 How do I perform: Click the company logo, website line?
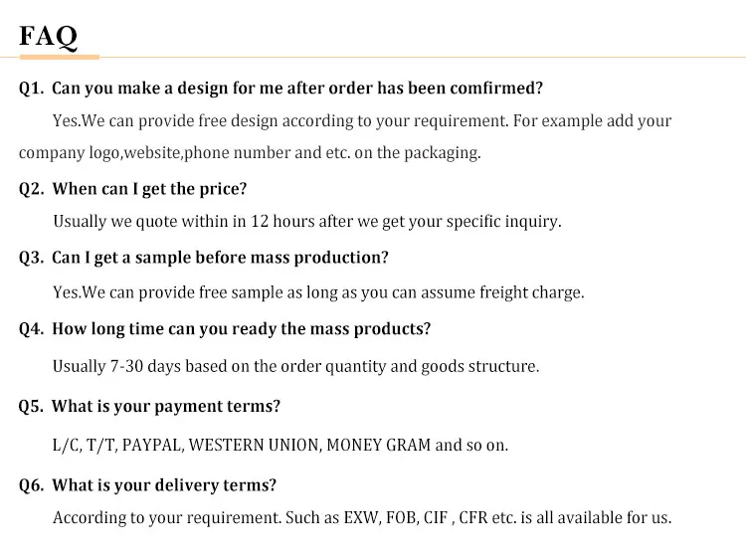tap(250, 153)
